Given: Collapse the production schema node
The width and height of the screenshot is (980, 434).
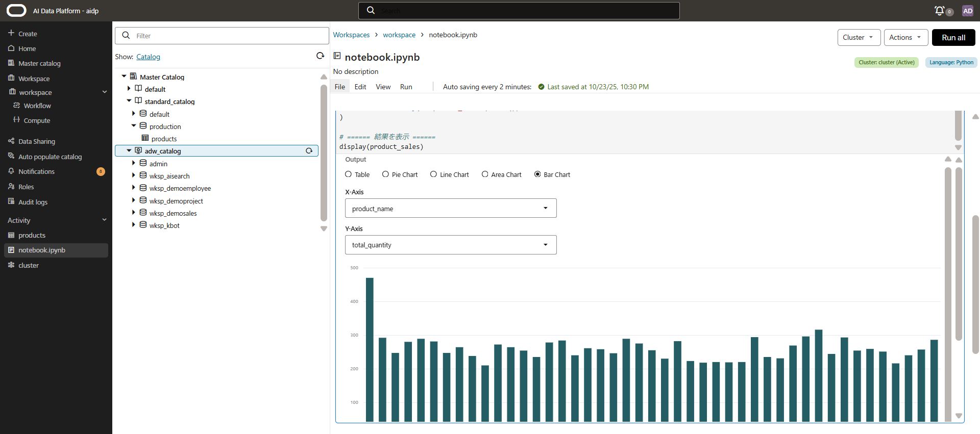Looking at the screenshot, I should [x=134, y=125].
